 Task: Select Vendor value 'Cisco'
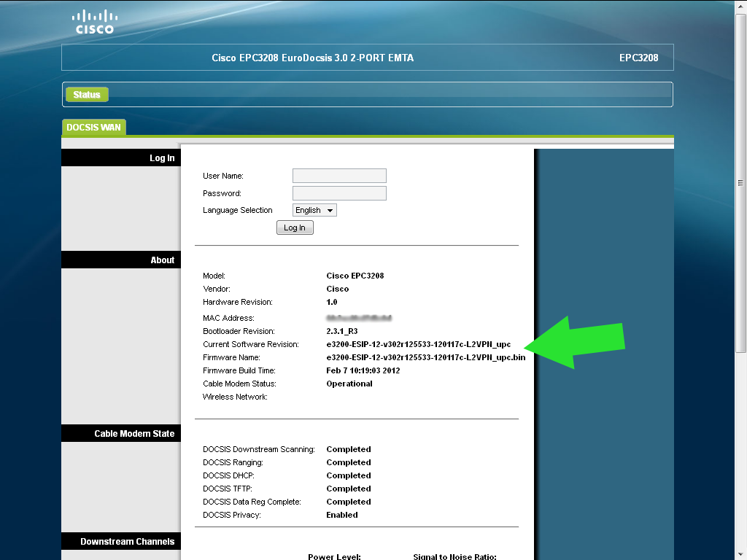pyautogui.click(x=337, y=289)
